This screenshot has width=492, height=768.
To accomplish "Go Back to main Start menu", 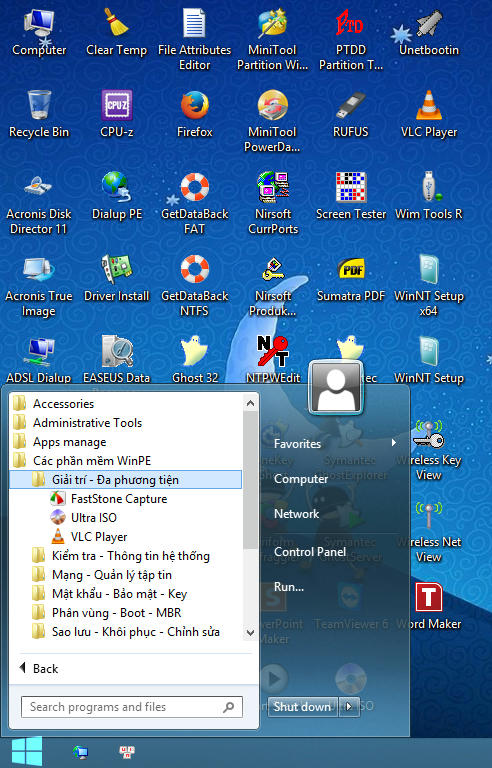I will pyautogui.click(x=39, y=669).
